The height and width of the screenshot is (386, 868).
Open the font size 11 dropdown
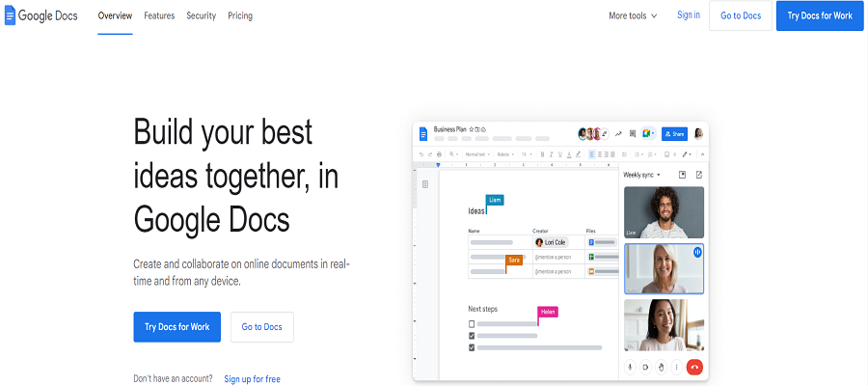tap(527, 154)
